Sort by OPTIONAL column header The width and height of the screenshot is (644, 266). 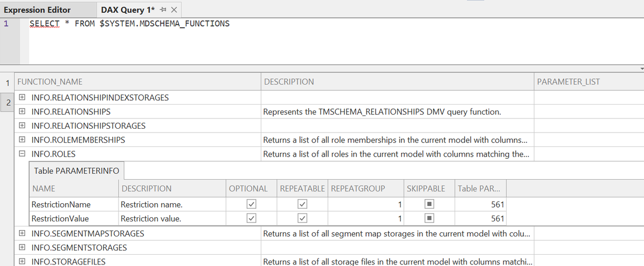[251, 188]
